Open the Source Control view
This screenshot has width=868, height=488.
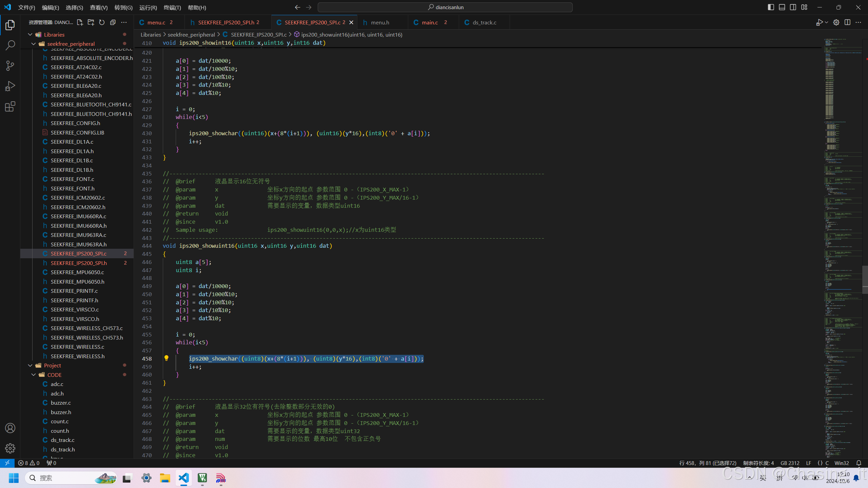point(10,66)
